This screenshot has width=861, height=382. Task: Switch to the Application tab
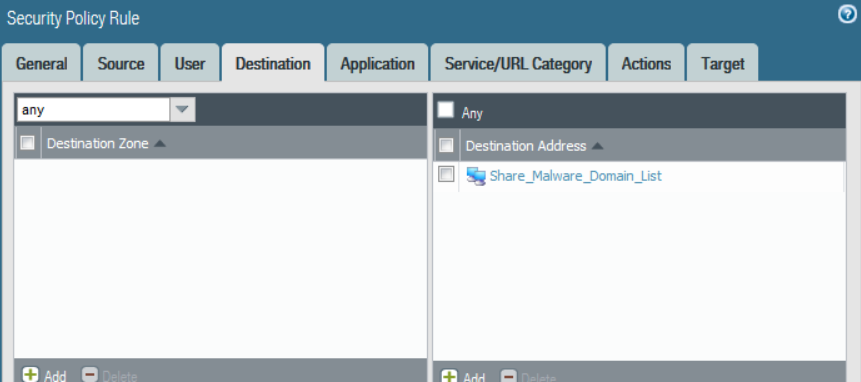377,63
